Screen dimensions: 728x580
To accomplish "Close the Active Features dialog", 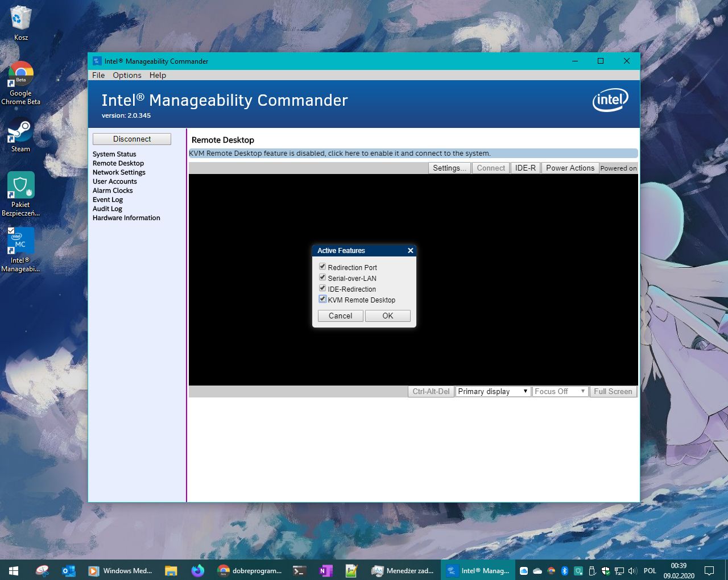I will [410, 250].
